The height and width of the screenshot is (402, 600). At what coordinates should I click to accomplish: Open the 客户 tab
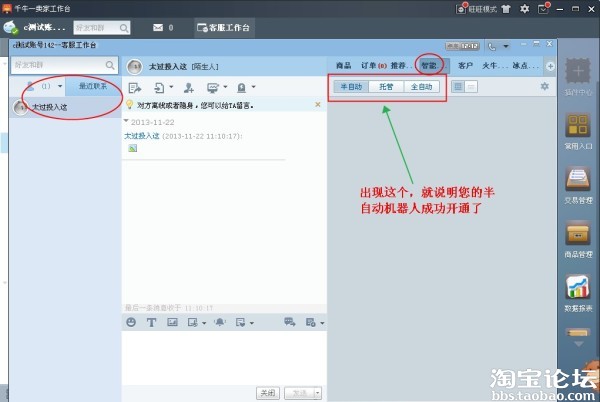465,65
